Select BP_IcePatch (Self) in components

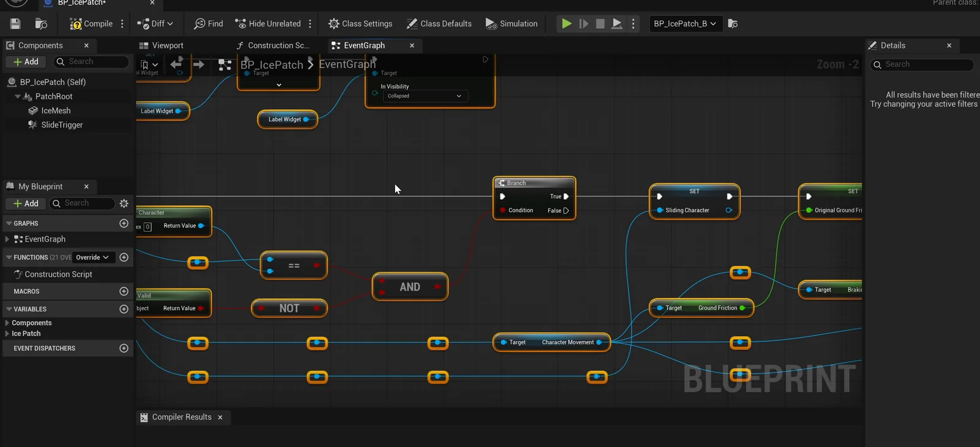53,82
